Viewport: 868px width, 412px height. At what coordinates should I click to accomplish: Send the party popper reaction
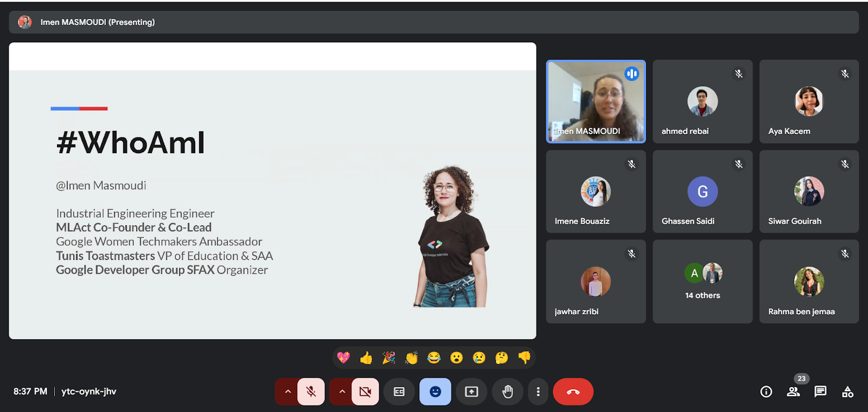point(389,358)
